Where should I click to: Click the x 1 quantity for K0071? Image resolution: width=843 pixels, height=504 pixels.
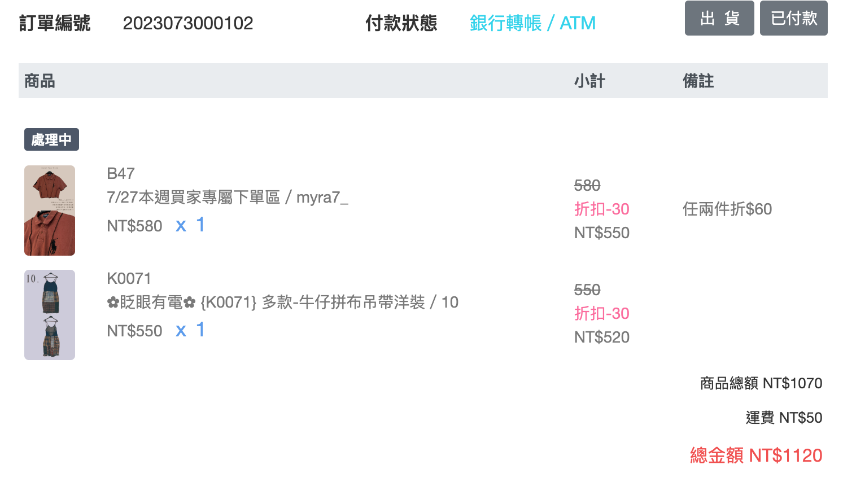[190, 330]
